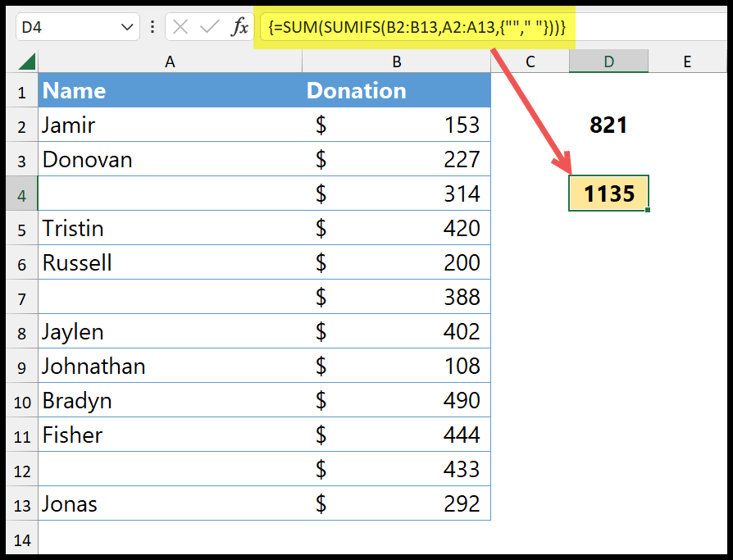Select row 5 header
This screenshot has width=733, height=560.
pos(22,228)
